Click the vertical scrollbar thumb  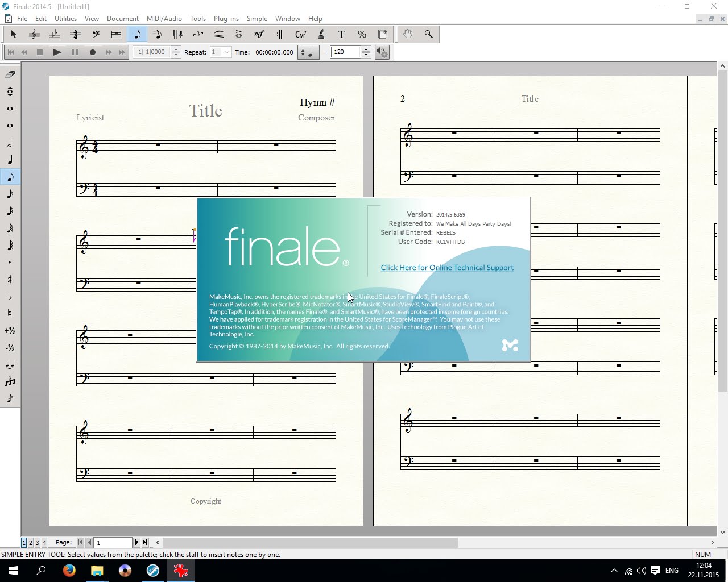[x=722, y=230]
